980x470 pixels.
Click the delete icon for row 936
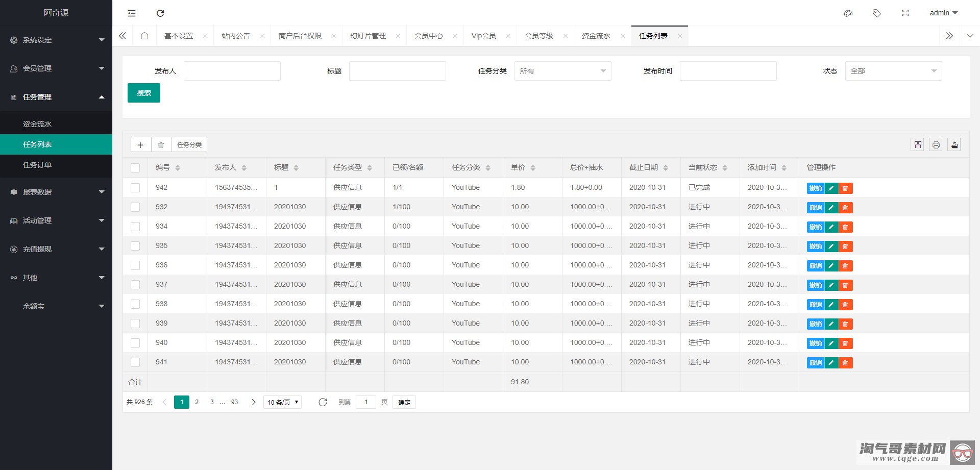846,266
